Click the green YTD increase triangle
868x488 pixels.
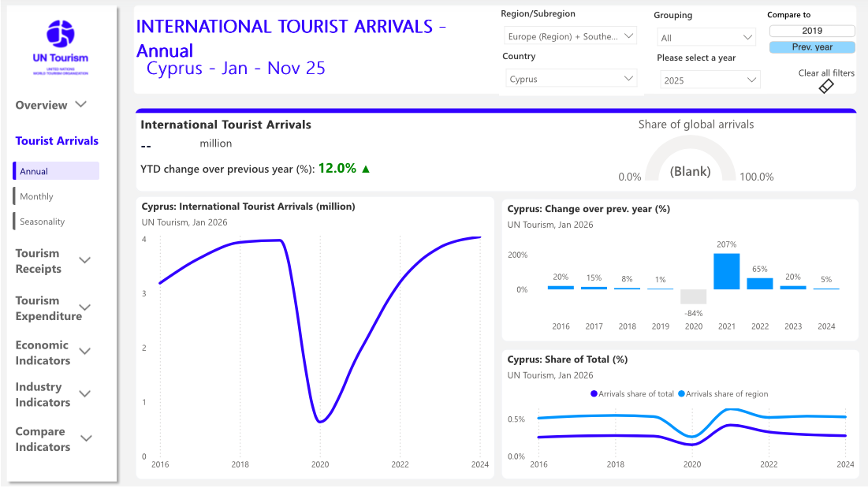[366, 169]
